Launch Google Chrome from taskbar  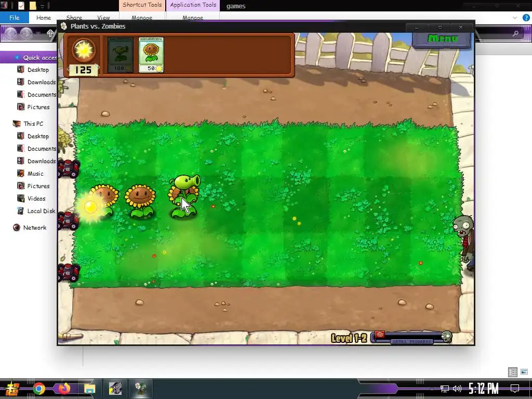click(38, 389)
